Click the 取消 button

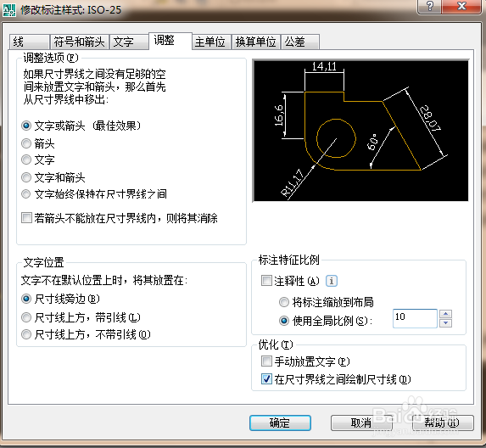361,423
